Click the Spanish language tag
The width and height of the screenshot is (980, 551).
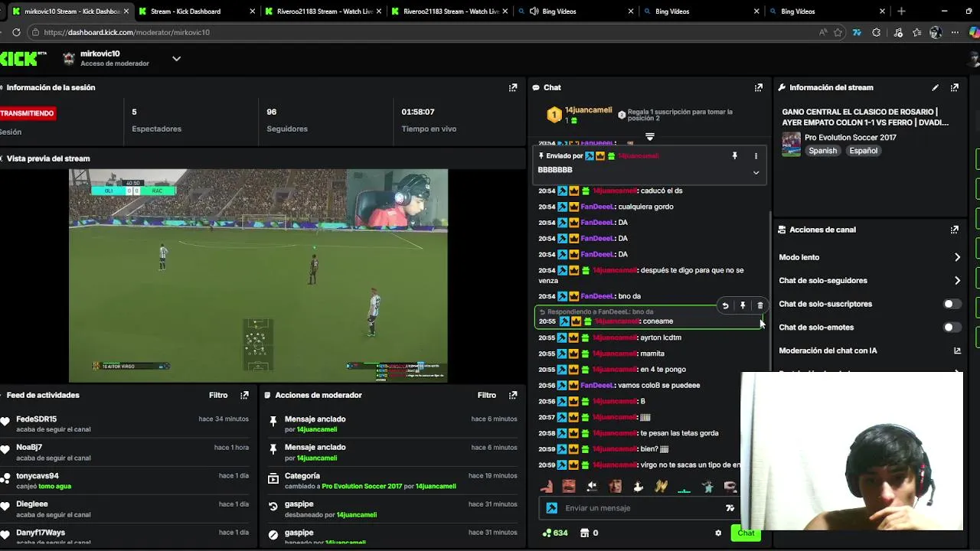[x=823, y=151]
